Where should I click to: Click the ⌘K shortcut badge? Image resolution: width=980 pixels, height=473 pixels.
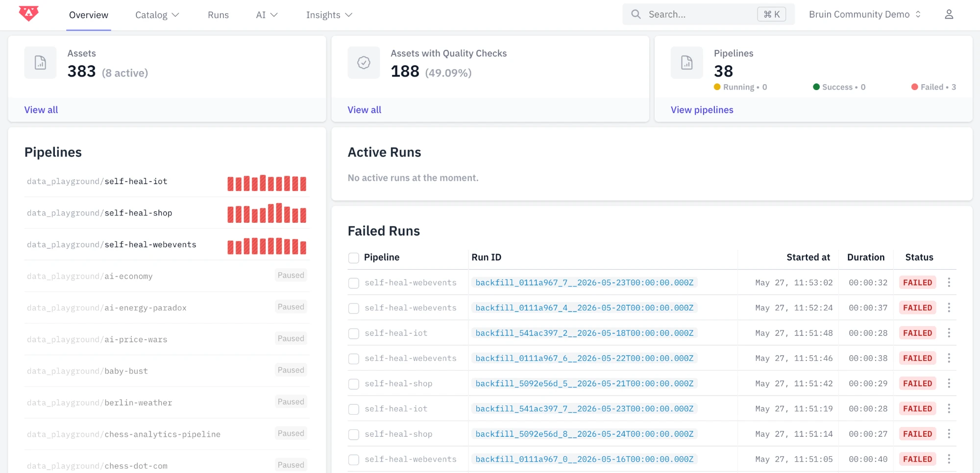(x=772, y=14)
